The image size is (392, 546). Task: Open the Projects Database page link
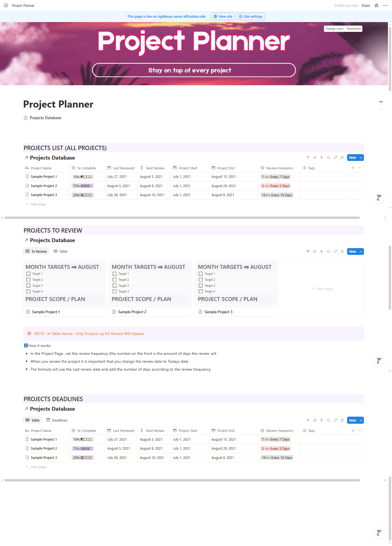point(45,118)
